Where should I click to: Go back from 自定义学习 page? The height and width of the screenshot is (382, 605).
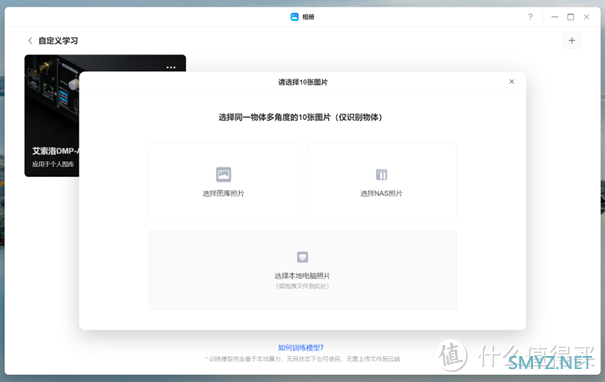tap(30, 41)
